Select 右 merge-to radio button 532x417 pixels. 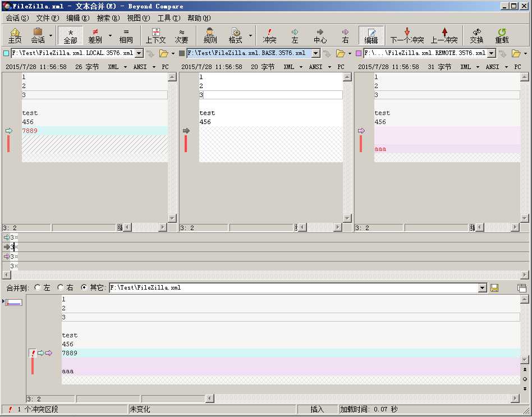(x=61, y=287)
